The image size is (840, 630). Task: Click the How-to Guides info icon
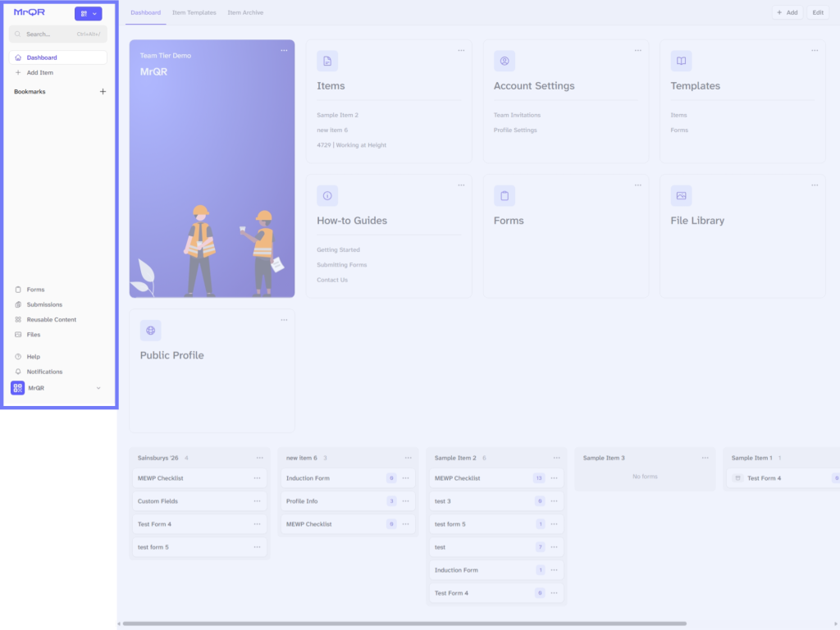[327, 195]
